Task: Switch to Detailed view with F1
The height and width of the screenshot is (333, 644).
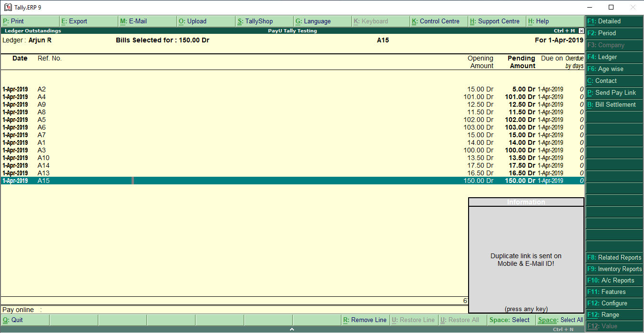Action: 614,21
